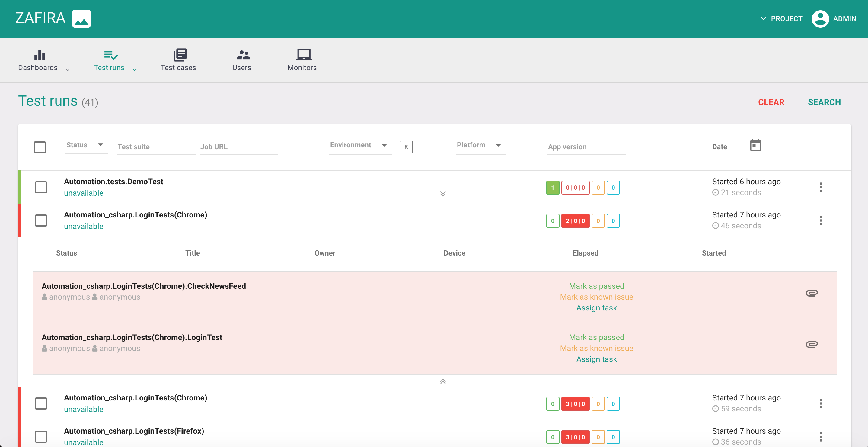Viewport: 868px width, 447px height.
Task: Click the admin user avatar icon
Action: 820,18
